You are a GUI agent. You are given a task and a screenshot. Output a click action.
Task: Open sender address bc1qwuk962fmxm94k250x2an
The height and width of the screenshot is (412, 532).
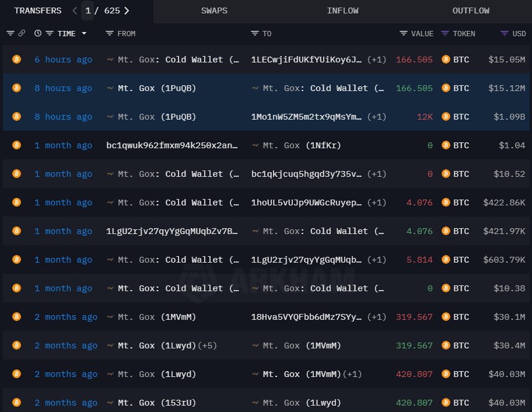click(172, 145)
